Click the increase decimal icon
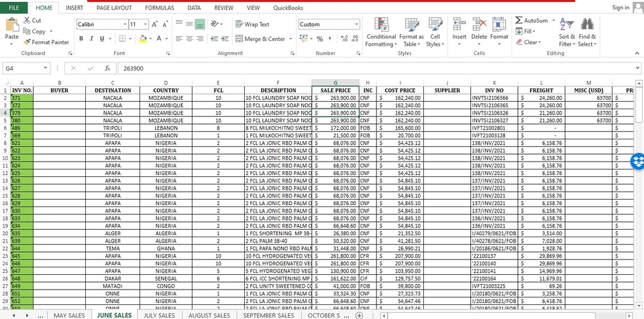The width and height of the screenshot is (644, 319). pyautogui.click(x=344, y=39)
